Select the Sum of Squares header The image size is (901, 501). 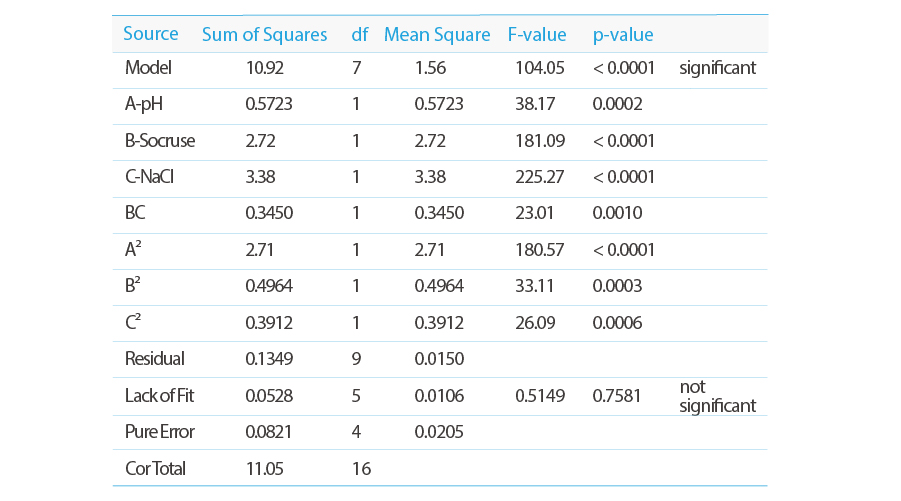[x=264, y=35]
